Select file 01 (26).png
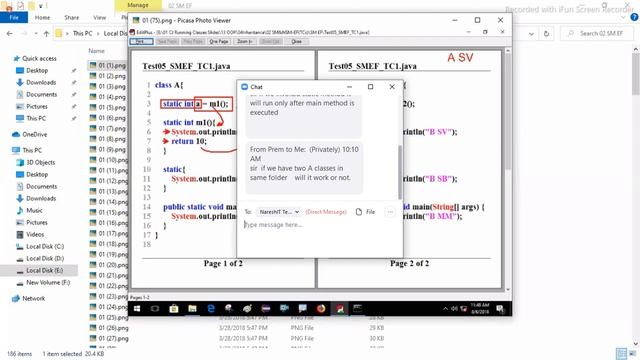This screenshot has width=640, height=360. pyautogui.click(x=109, y=328)
